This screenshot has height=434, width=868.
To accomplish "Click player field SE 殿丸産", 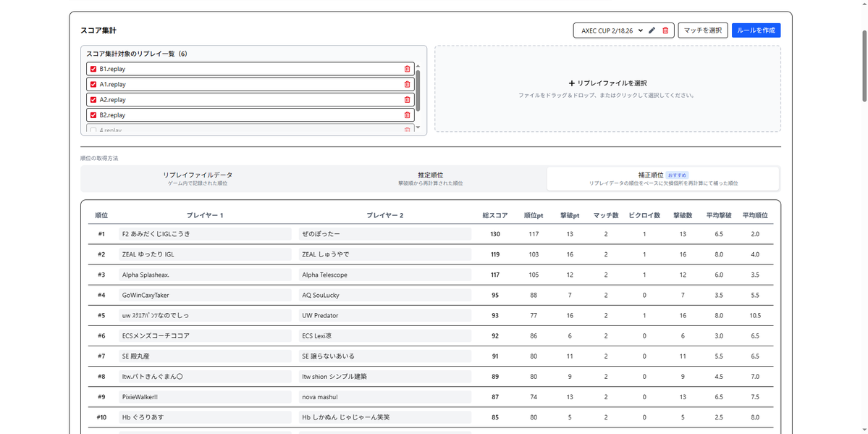I will click(x=205, y=356).
